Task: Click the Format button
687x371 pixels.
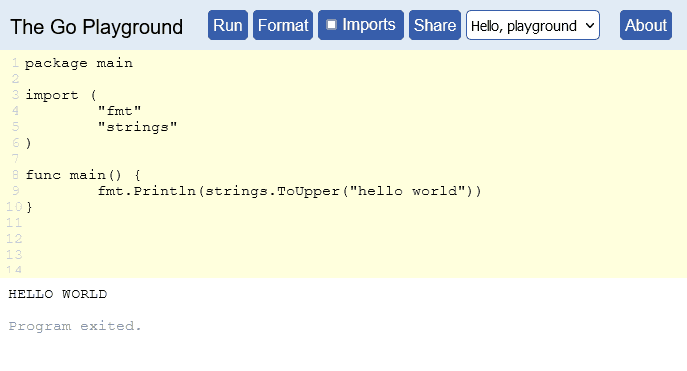Action: tap(283, 25)
